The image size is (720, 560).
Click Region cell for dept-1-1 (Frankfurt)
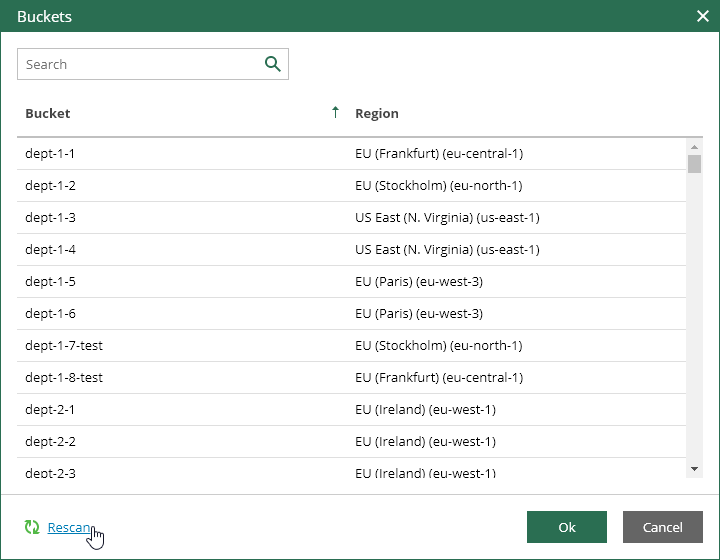point(439,154)
